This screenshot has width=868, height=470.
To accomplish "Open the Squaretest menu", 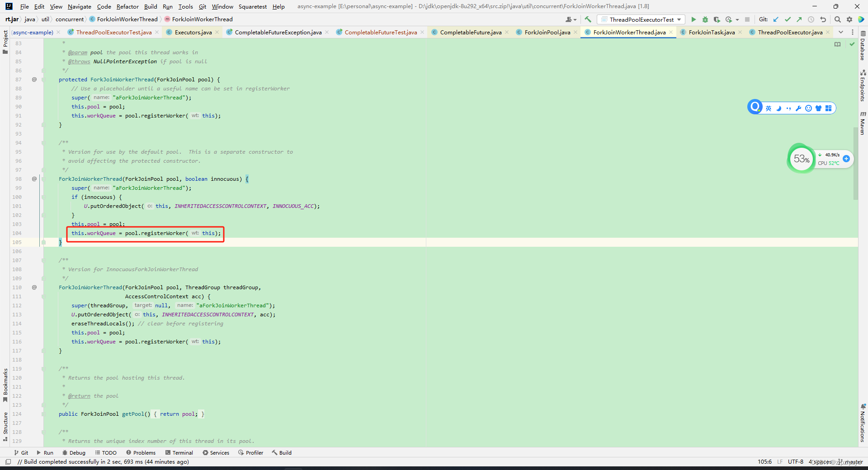I will pyautogui.click(x=253, y=6).
